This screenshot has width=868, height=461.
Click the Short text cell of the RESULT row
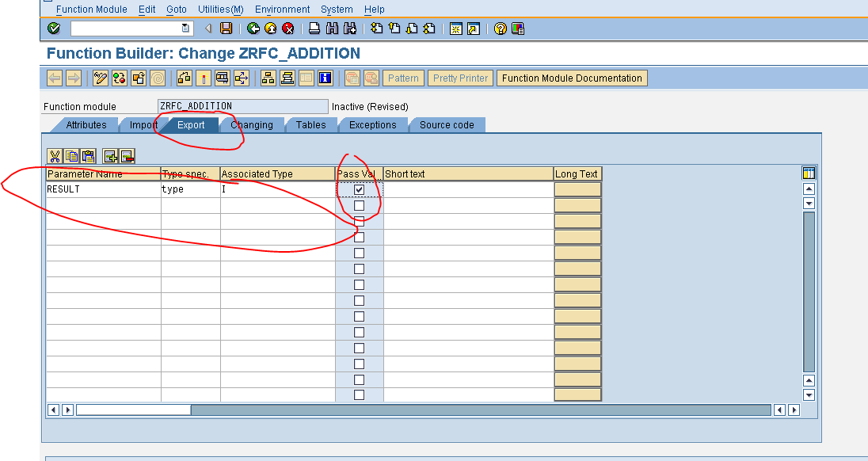point(468,189)
